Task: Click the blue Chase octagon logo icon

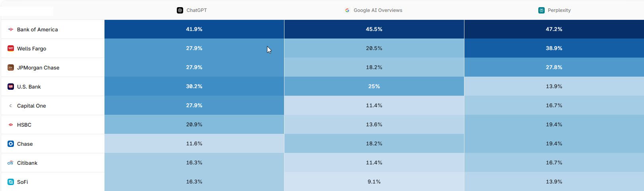Action: [x=11, y=144]
